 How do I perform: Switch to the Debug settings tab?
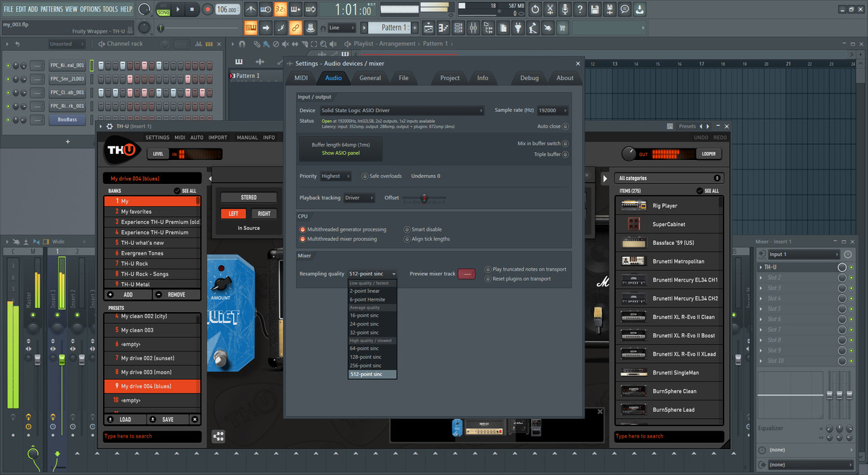(x=530, y=78)
